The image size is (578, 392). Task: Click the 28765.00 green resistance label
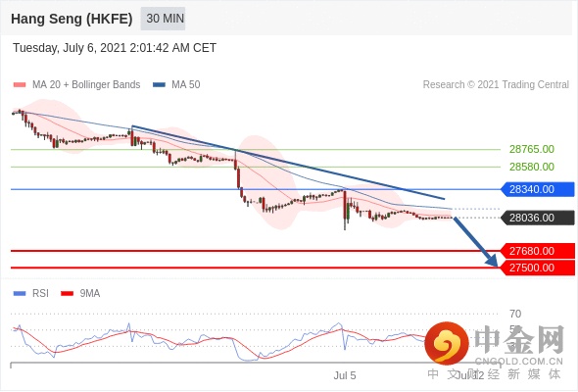point(532,149)
